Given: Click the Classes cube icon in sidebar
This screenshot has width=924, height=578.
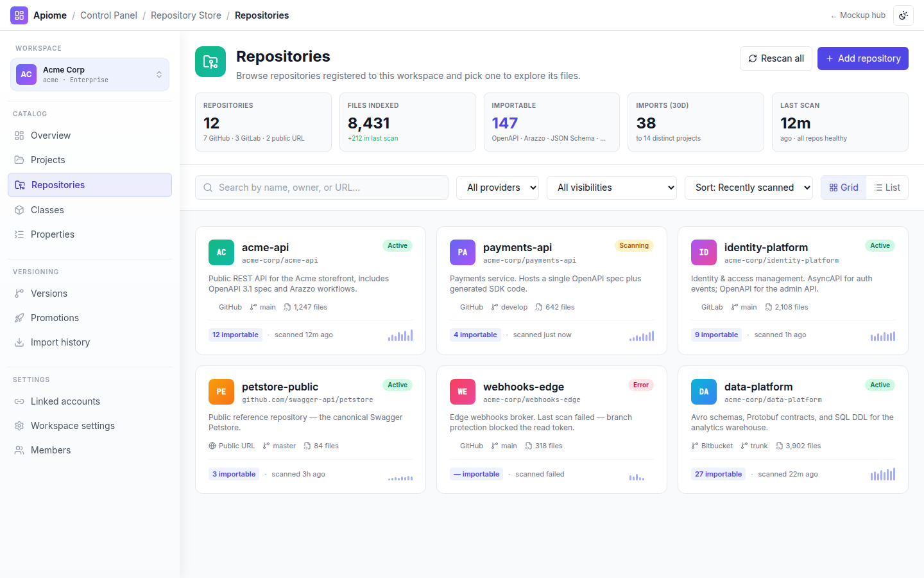Looking at the screenshot, I should 19,210.
